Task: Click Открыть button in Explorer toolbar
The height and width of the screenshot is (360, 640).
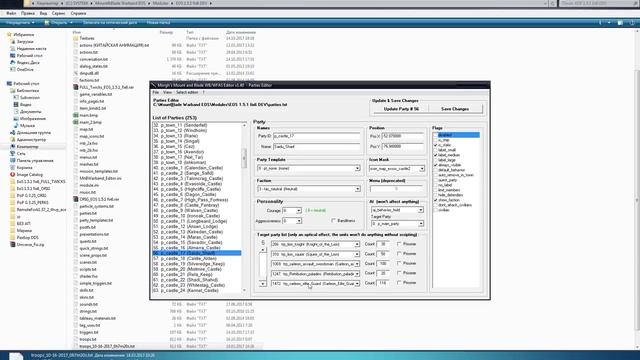Action: click(x=59, y=22)
